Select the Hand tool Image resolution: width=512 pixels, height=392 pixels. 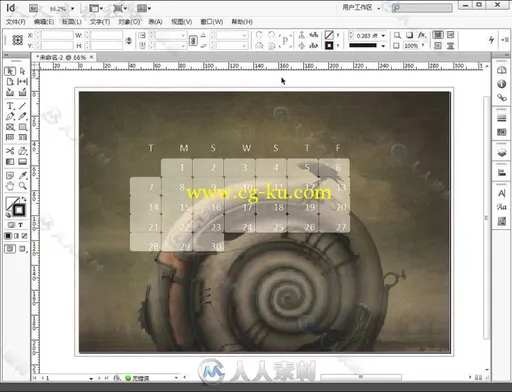point(10,186)
